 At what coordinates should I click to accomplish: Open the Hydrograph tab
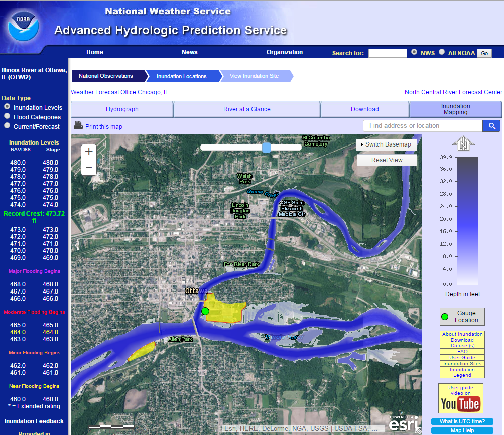coord(122,109)
